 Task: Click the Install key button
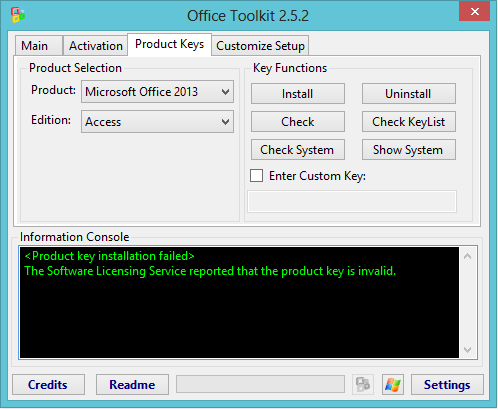tap(298, 94)
